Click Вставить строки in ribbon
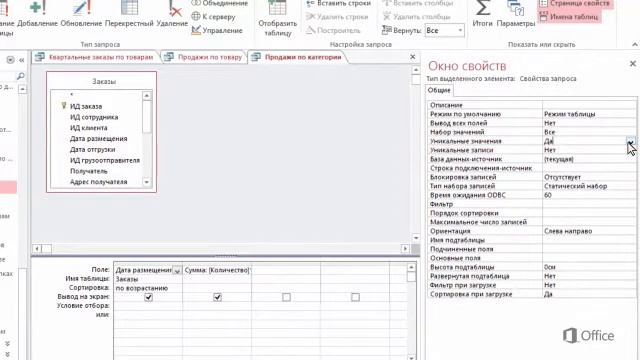This screenshot has height=360, width=640. pos(338,3)
